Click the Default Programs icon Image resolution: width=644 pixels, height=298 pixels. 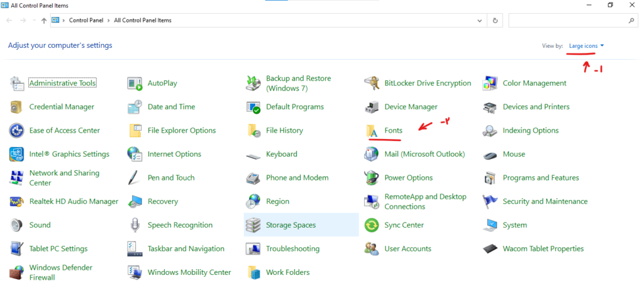pos(253,107)
